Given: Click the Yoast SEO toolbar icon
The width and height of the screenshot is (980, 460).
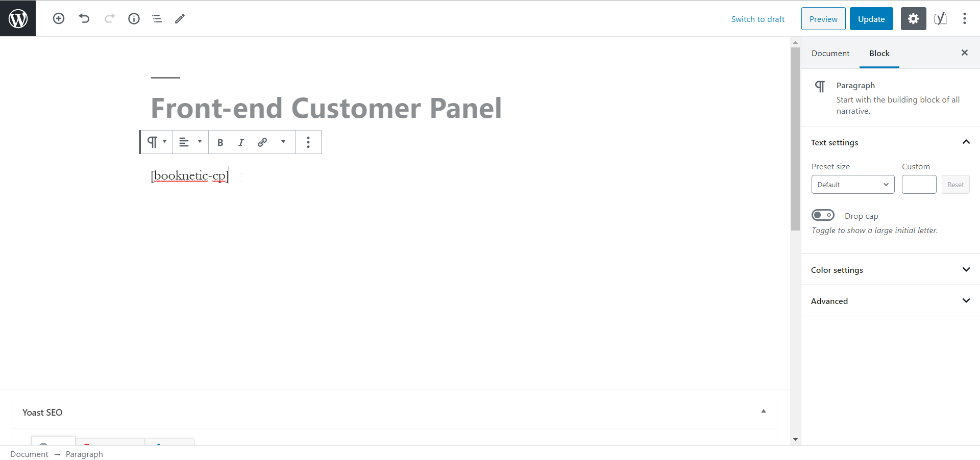Looking at the screenshot, I should 941,18.
